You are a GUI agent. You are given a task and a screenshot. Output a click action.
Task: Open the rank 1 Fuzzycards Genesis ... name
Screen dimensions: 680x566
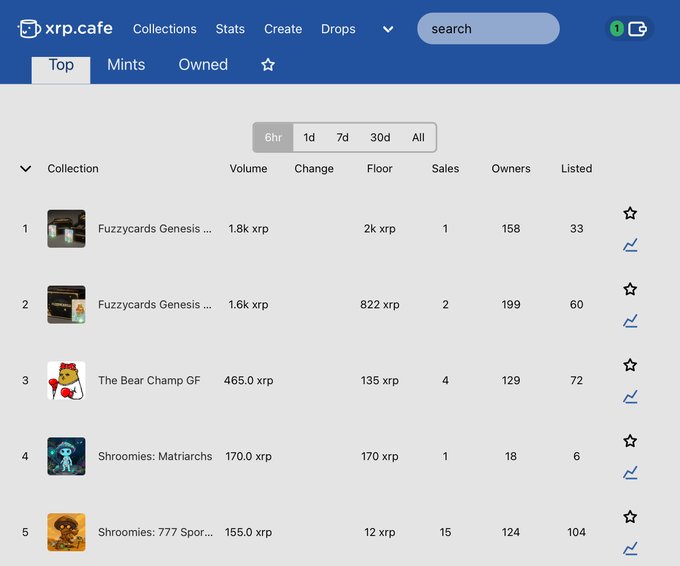click(x=155, y=229)
